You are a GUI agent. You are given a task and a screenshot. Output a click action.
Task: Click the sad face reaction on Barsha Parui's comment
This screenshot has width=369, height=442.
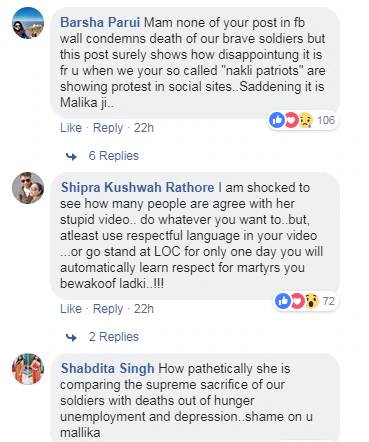tap(306, 120)
